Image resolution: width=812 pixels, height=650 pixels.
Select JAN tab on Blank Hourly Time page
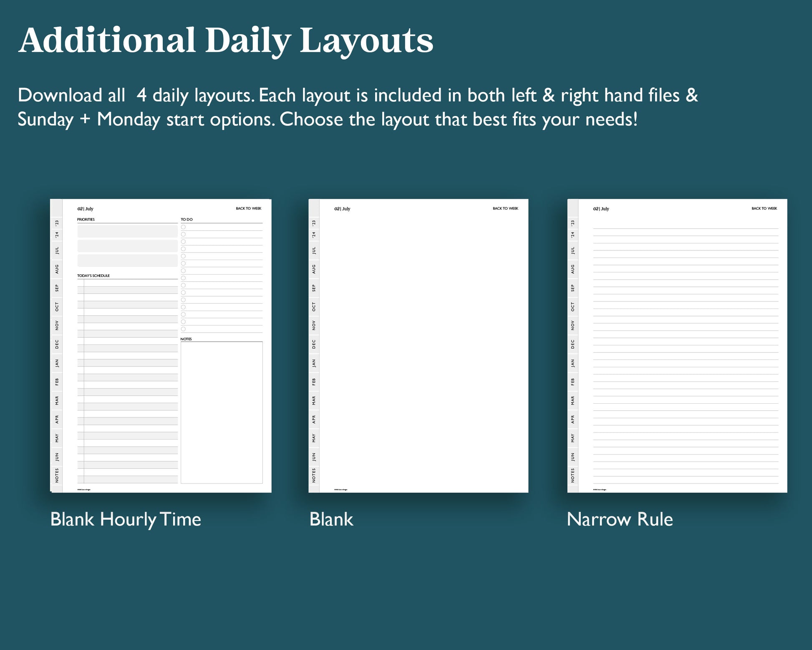point(57,363)
